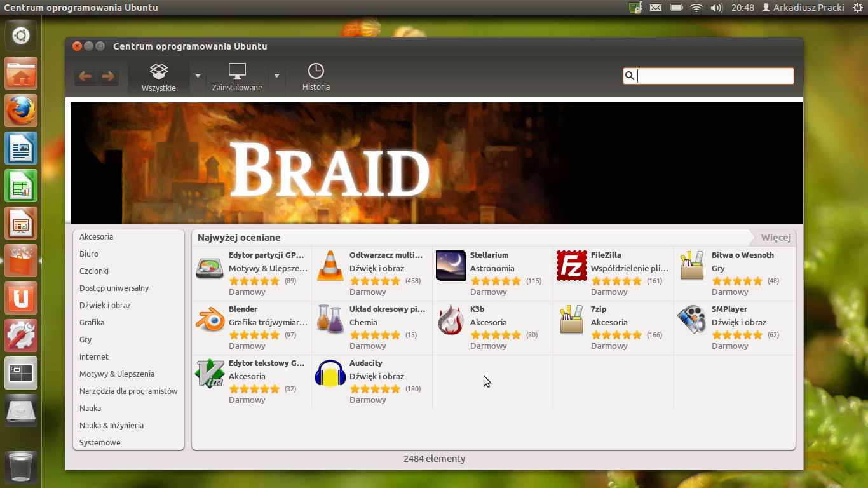Go back with the left arrow
The width and height of the screenshot is (868, 488).
pyautogui.click(x=85, y=76)
